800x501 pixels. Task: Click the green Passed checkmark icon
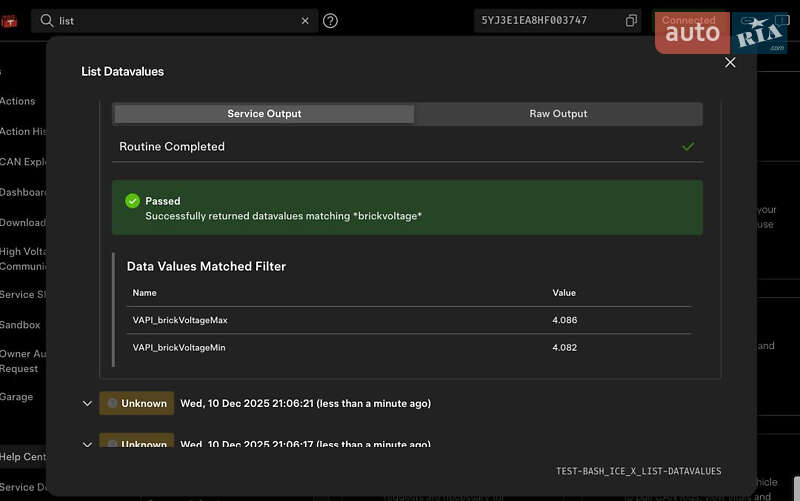tap(132, 201)
